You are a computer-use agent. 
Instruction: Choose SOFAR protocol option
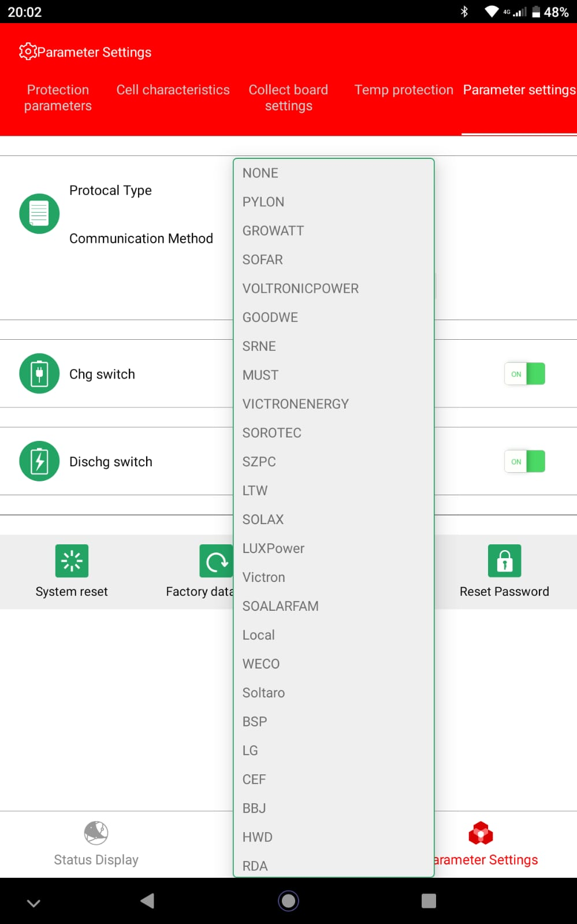coord(334,259)
